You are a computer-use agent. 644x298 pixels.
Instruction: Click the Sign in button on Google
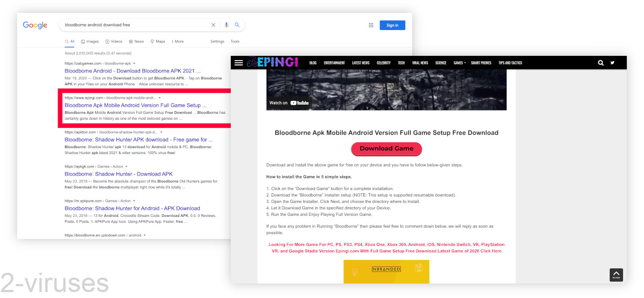point(392,25)
